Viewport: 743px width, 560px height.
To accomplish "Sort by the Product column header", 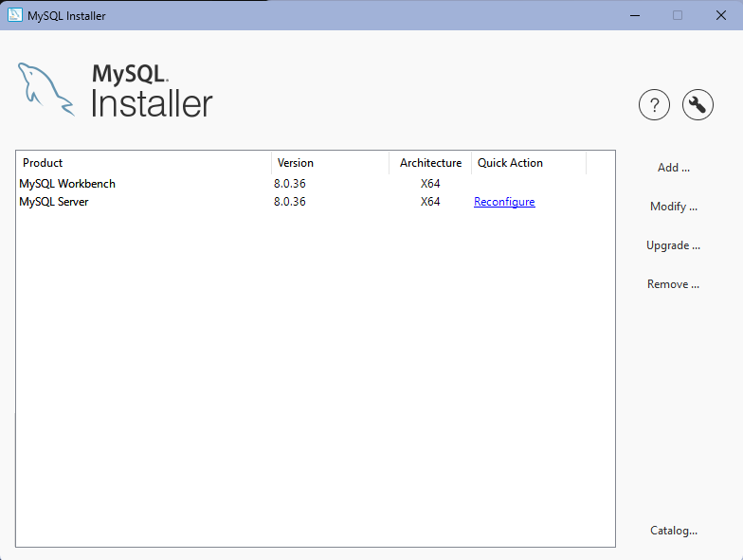I will tap(144, 163).
